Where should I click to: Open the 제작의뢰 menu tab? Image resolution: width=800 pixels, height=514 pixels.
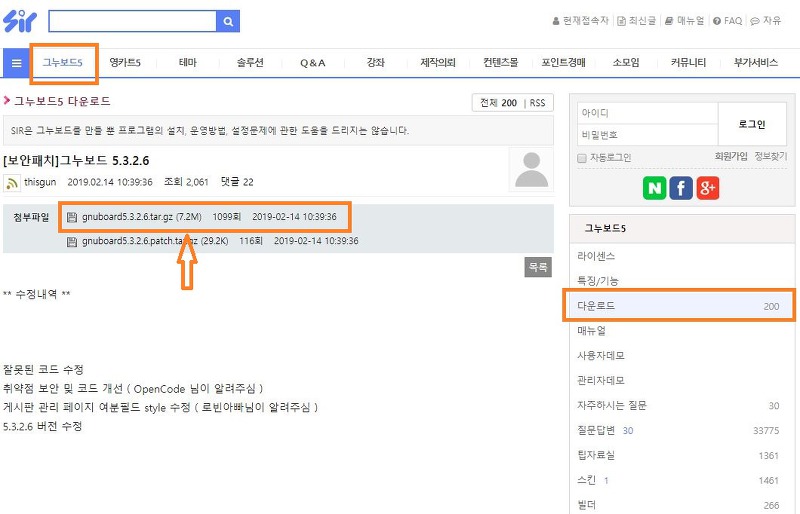(438, 63)
